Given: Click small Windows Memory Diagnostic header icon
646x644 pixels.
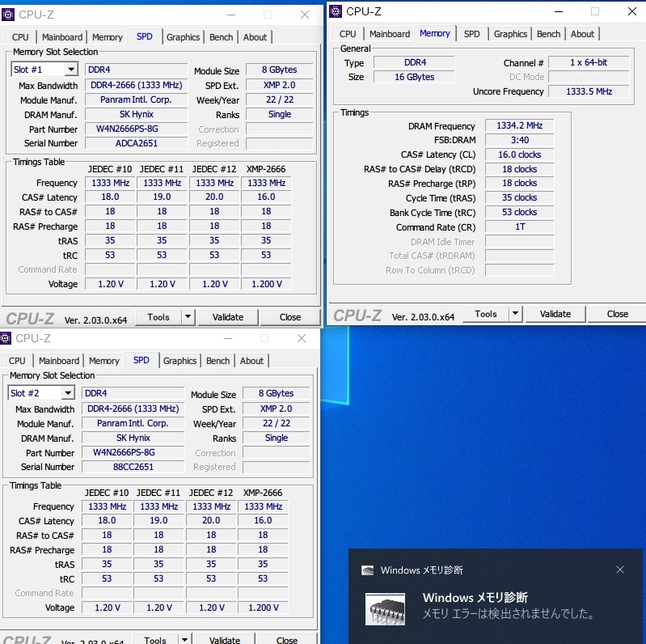Looking at the screenshot, I should coord(367,570).
